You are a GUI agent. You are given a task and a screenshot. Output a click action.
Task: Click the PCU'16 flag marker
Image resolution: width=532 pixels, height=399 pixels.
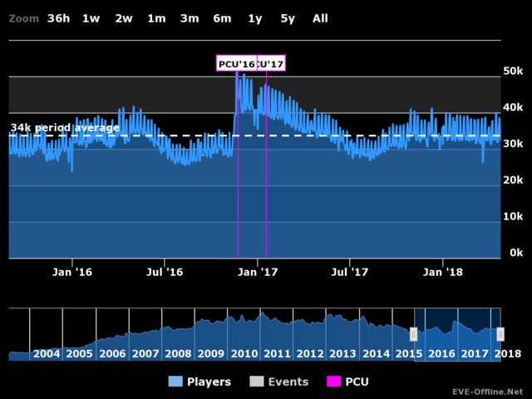click(235, 64)
